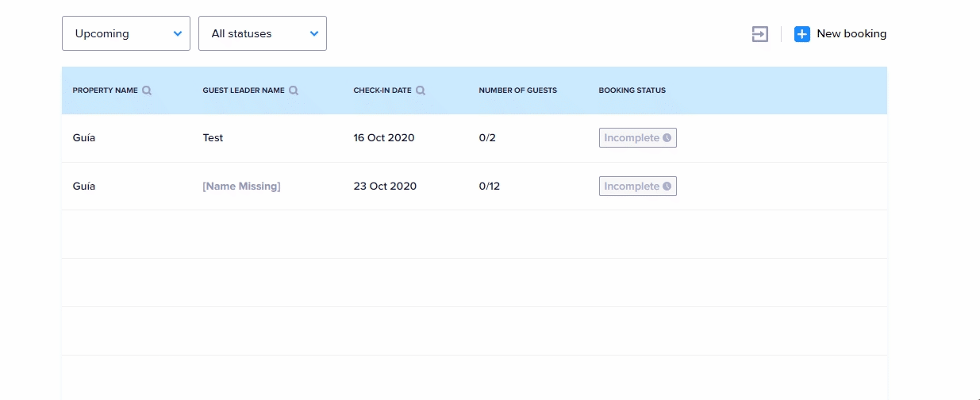
Task: Select the Booking Status column header
Action: 632,90
